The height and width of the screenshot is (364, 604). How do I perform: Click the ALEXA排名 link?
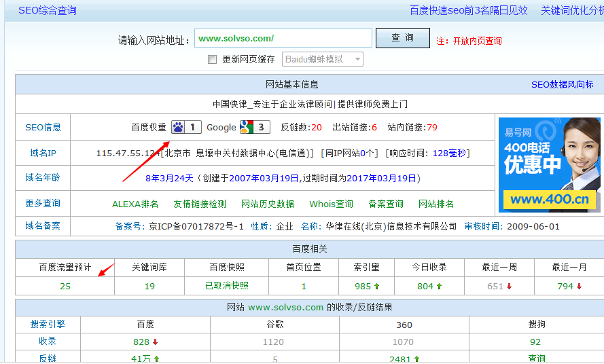(x=135, y=204)
